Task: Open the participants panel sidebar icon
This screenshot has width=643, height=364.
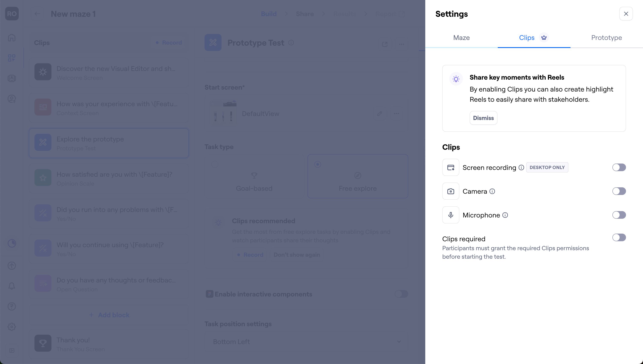Action: (x=12, y=78)
